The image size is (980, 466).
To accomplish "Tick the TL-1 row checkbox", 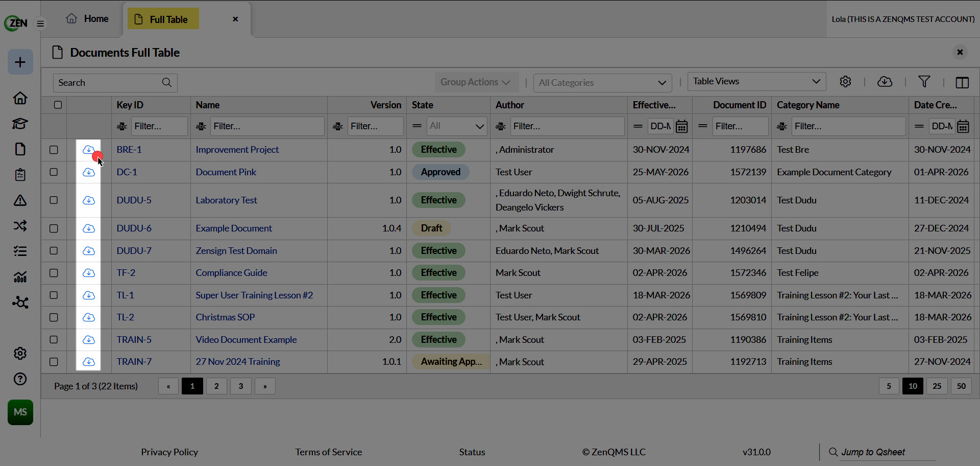I will click(x=54, y=295).
